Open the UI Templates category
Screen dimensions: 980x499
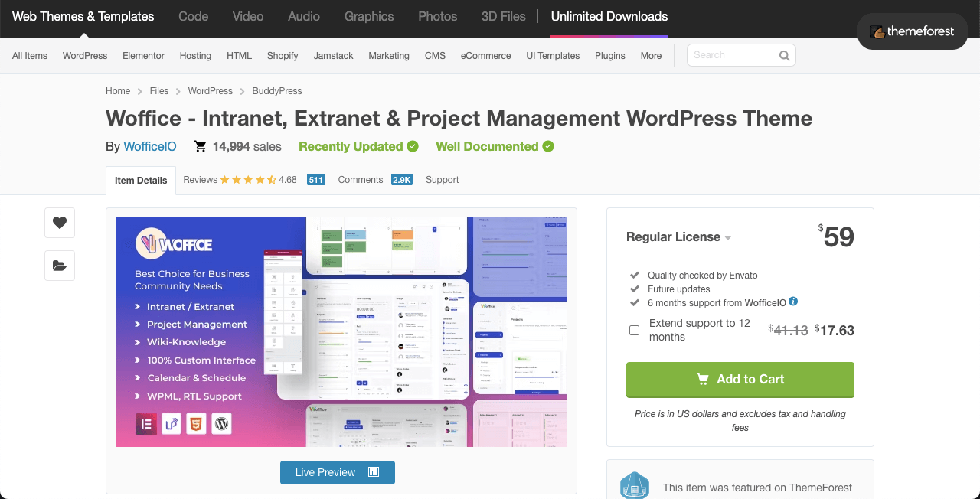point(553,56)
